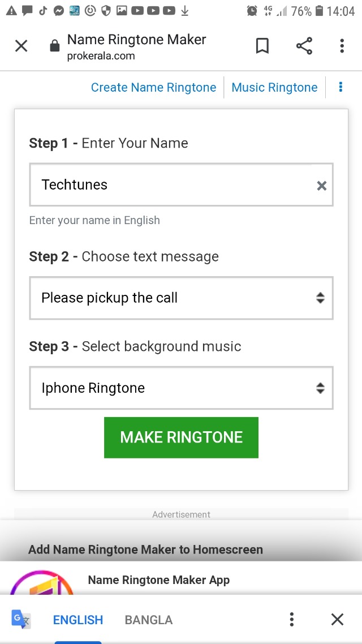Open translate bar options three-dot menu
Viewport: 362px width, 644px height.
[292, 620]
